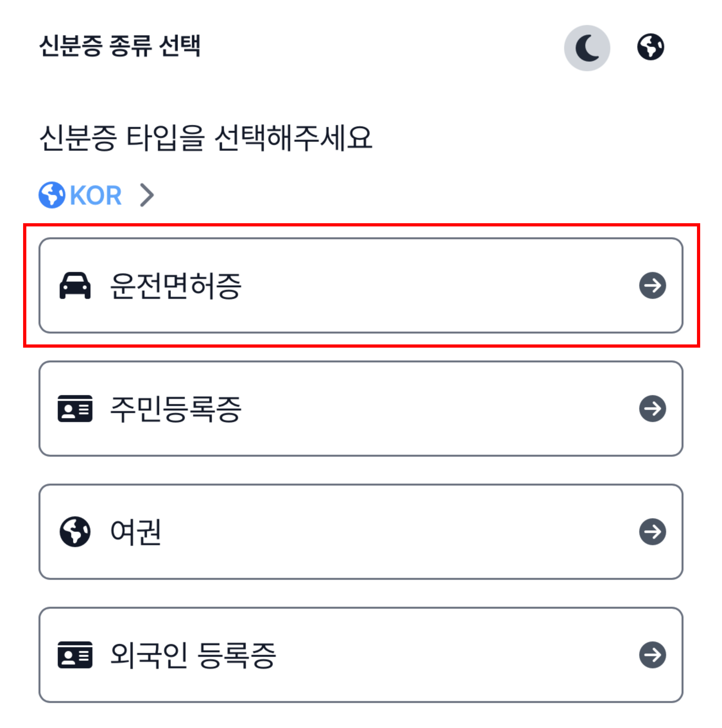The height and width of the screenshot is (728, 722).
Task: Click the car icon for 운전면허증
Action: [x=75, y=286]
